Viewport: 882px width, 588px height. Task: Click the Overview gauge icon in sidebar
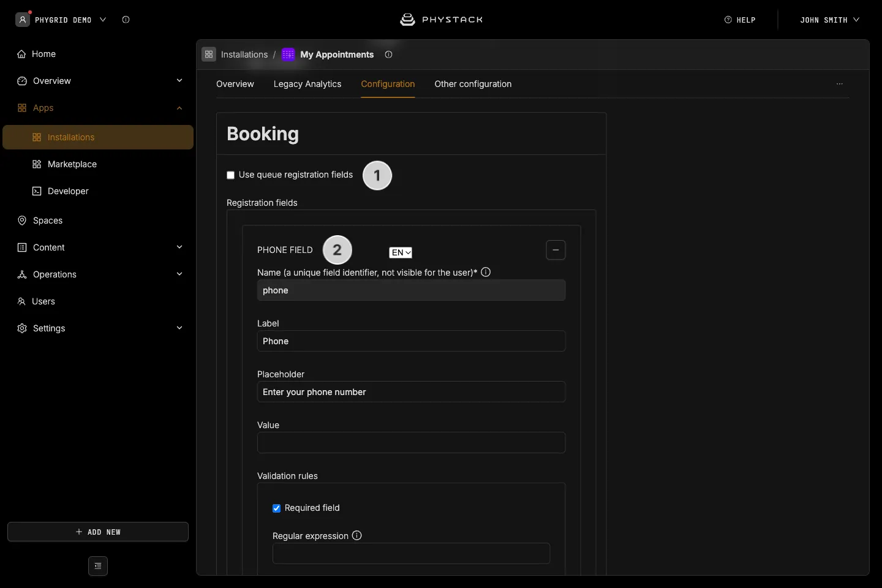tap(22, 81)
